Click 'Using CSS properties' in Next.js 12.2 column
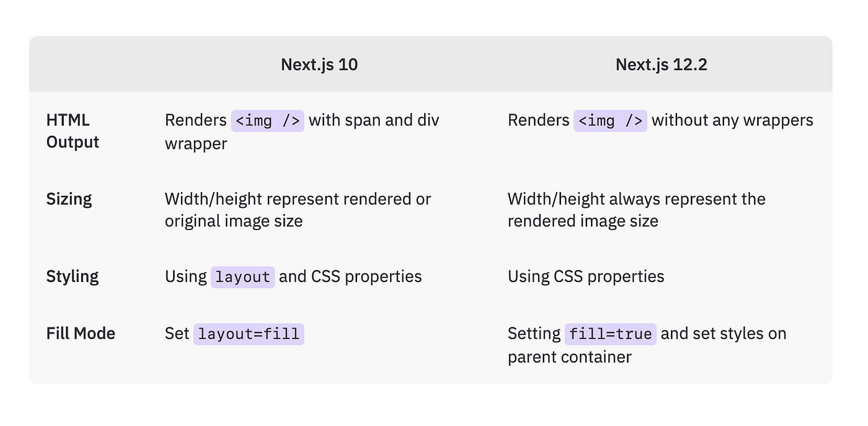This screenshot has width=868, height=426. pos(586,276)
